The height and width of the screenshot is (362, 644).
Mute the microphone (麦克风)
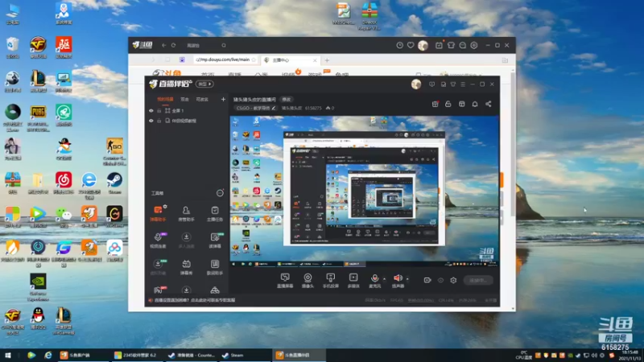pyautogui.click(x=374, y=280)
